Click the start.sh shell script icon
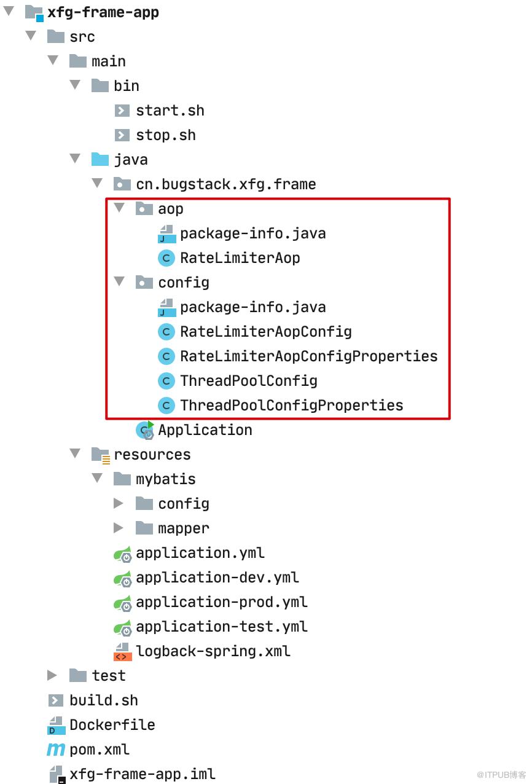532x784 pixels. (x=122, y=111)
